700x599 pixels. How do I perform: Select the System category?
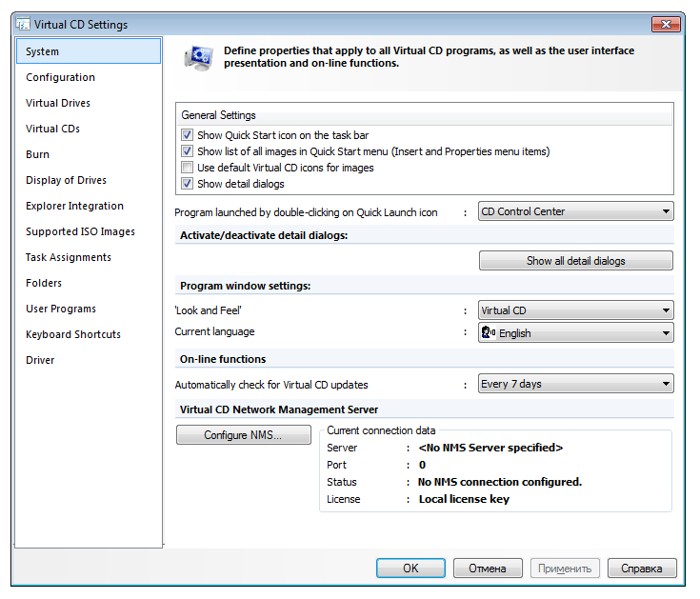point(89,51)
